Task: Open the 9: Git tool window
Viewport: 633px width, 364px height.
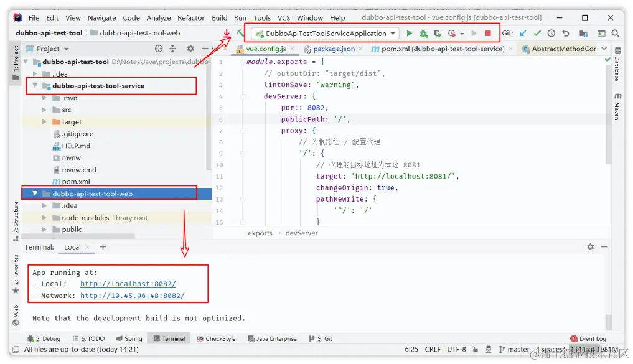Action: coord(321,338)
